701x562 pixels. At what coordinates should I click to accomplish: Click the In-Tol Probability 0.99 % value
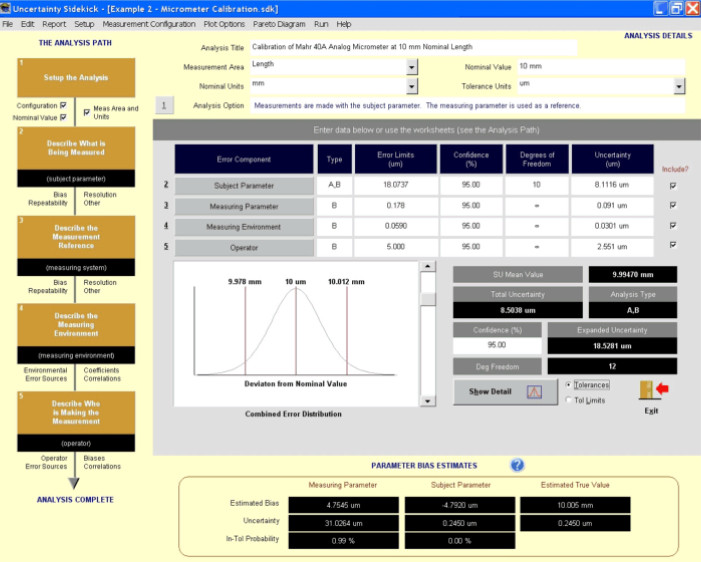[x=343, y=541]
